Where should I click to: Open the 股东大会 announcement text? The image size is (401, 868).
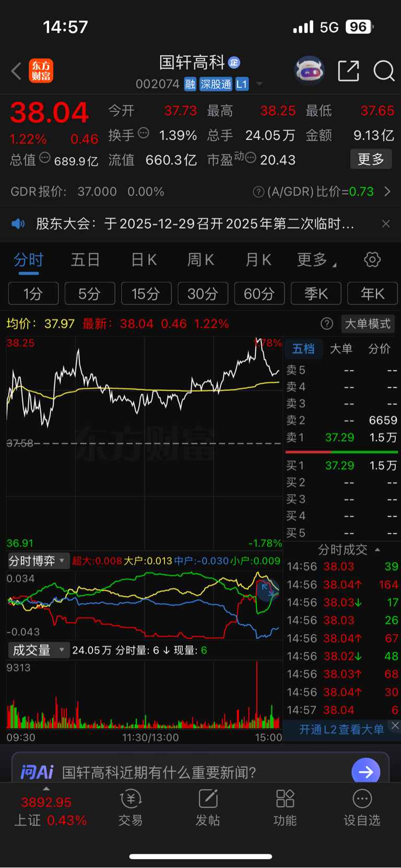click(x=195, y=224)
